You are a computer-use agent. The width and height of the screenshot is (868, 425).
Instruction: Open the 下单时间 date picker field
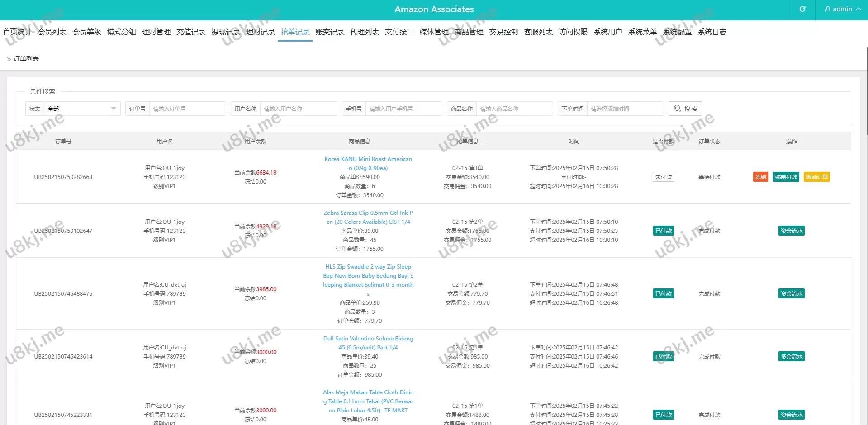click(x=626, y=109)
